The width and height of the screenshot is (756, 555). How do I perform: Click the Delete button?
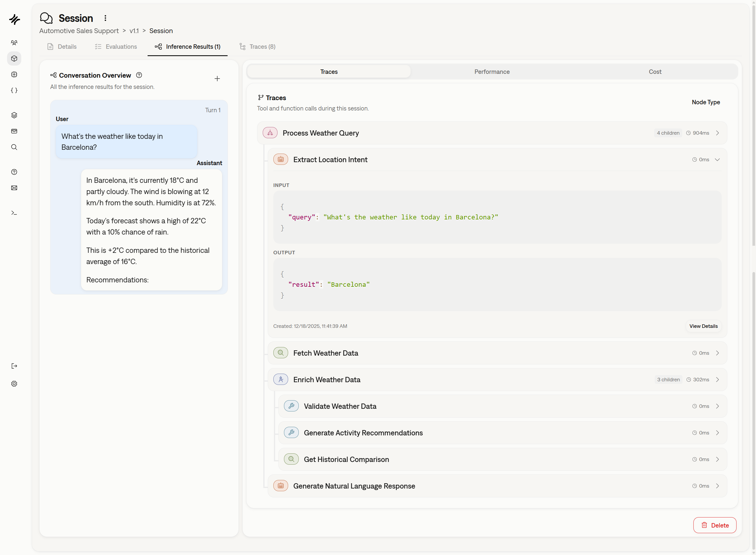715,525
